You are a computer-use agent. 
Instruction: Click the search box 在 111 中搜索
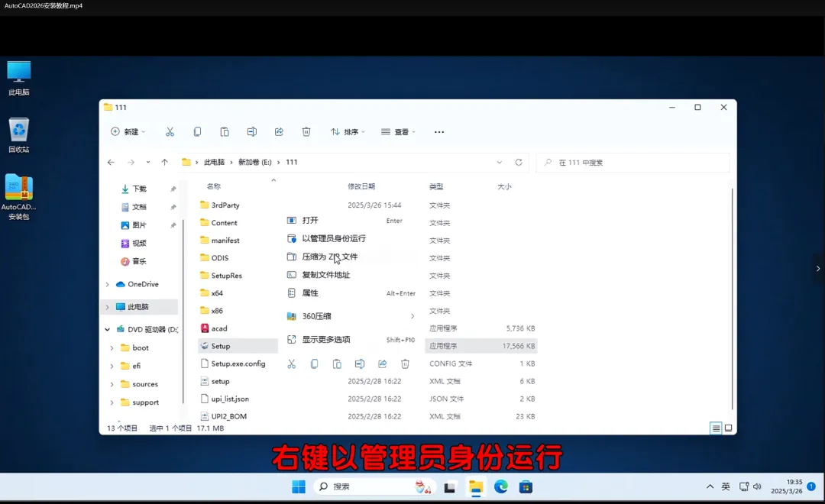(633, 163)
